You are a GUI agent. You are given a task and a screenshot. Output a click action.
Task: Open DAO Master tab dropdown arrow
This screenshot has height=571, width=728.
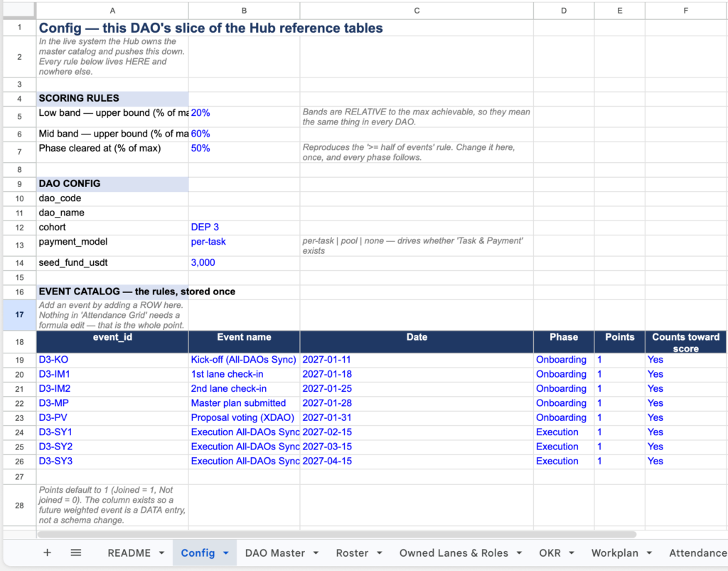point(316,553)
